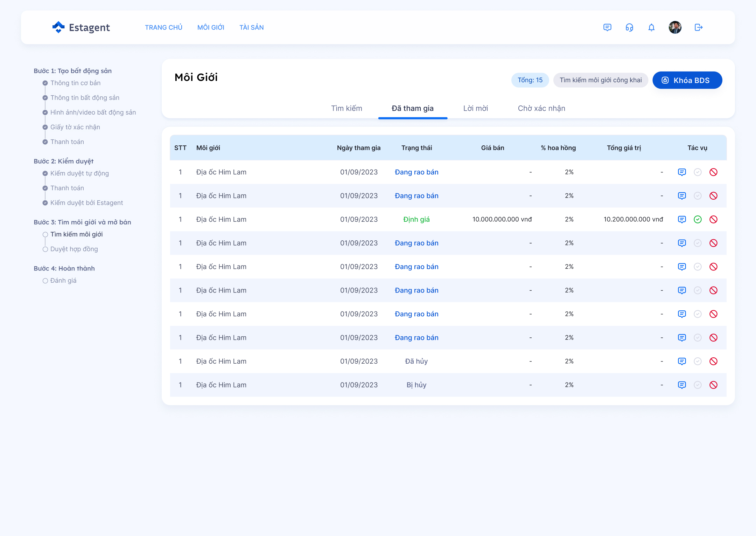The height and width of the screenshot is (536, 756).
Task: Open the TÀI SẢN menu
Action: tap(251, 27)
